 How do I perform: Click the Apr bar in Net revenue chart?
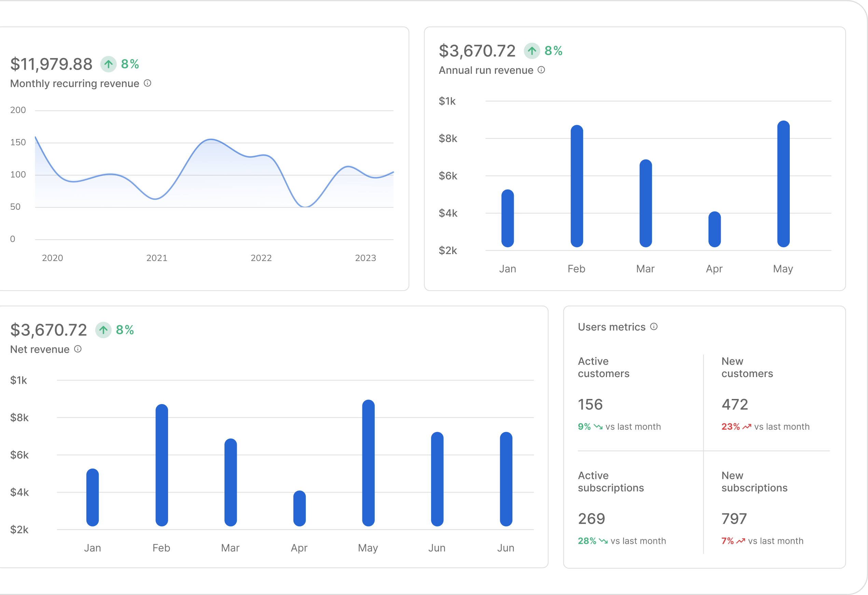click(299, 508)
